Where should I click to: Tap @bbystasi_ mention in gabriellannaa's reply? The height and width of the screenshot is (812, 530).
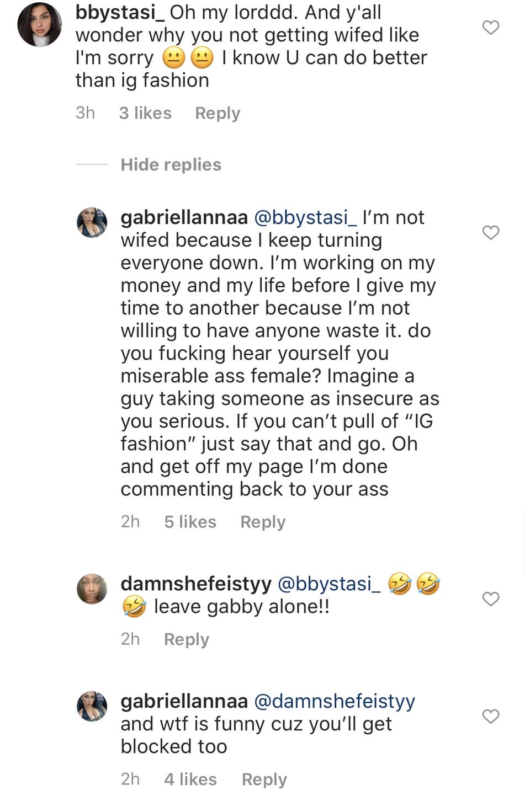click(305, 217)
